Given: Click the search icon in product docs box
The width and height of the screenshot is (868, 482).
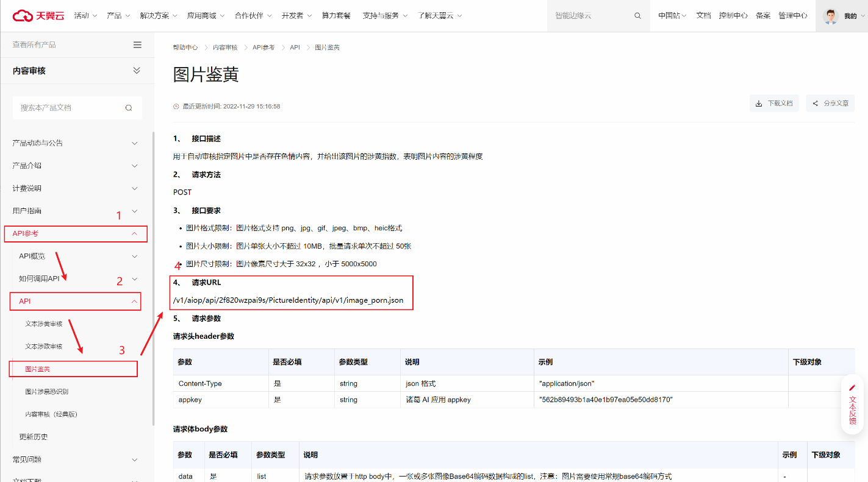Looking at the screenshot, I should (x=129, y=108).
